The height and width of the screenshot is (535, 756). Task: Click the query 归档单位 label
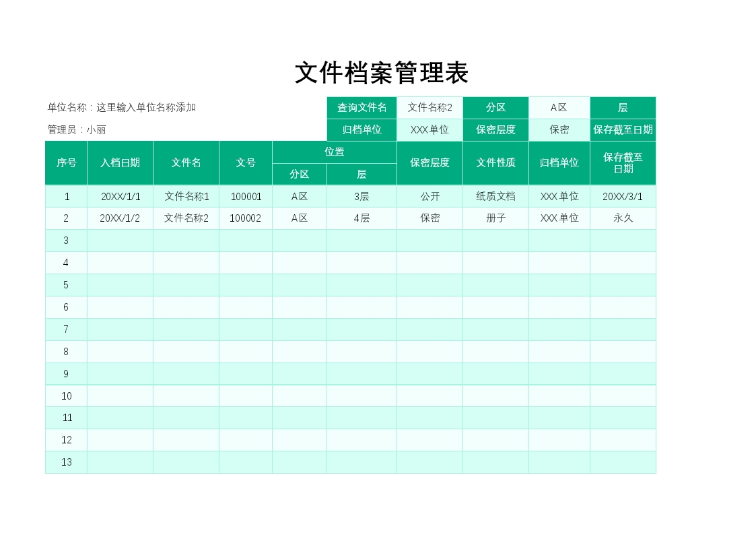[x=362, y=130]
